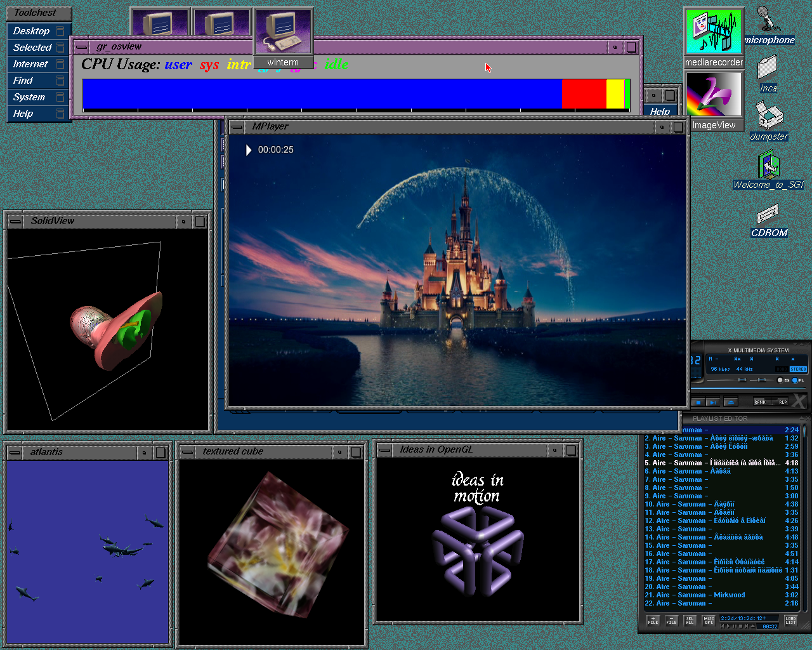Screen dimensions: 812x650
Task: Click the Playlist Editor vertical scrollbar
Action: 804,517
